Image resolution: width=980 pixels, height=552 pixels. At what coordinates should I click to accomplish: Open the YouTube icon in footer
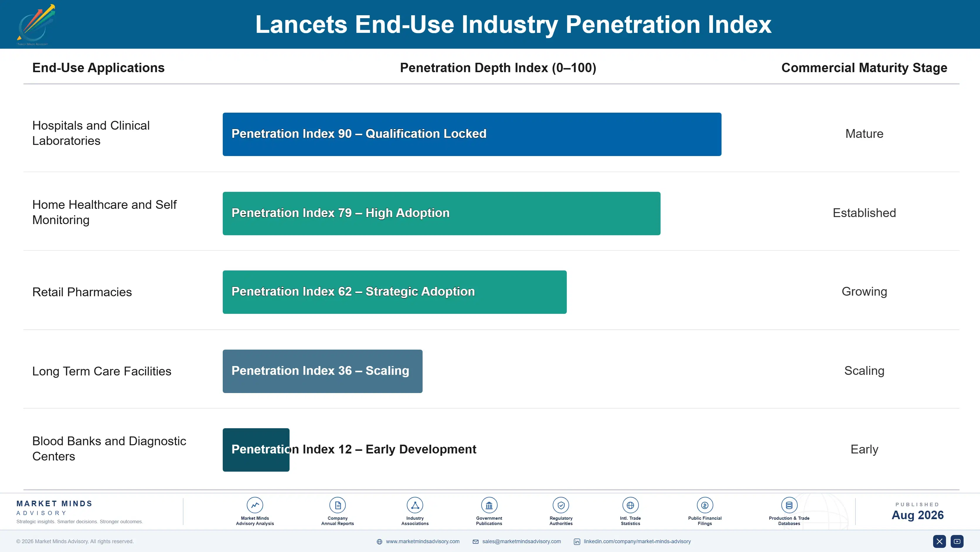coord(957,541)
